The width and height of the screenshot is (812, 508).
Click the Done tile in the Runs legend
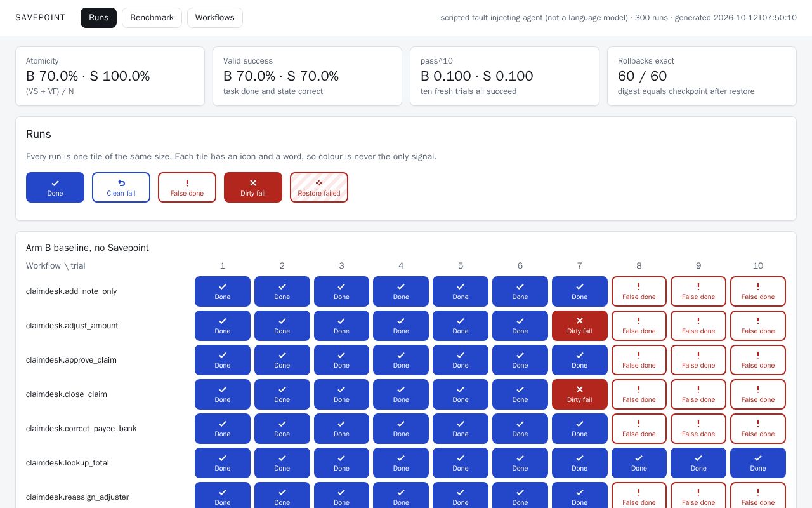(55, 187)
